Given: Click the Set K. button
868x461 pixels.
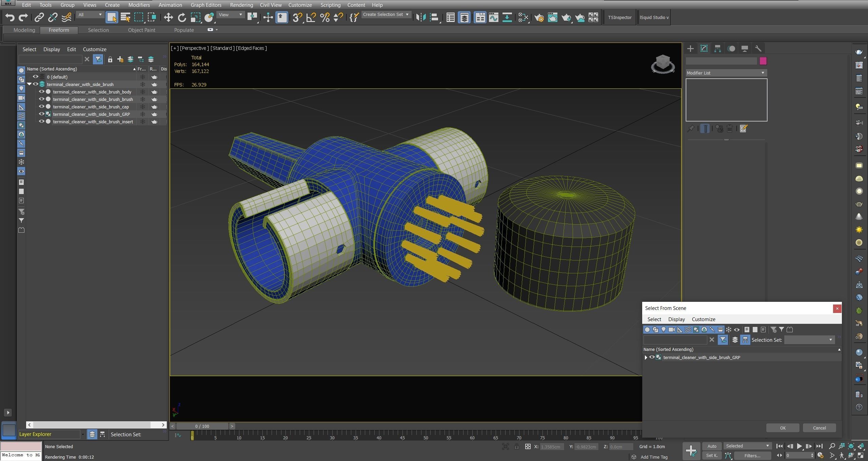Looking at the screenshot, I should click(712, 456).
